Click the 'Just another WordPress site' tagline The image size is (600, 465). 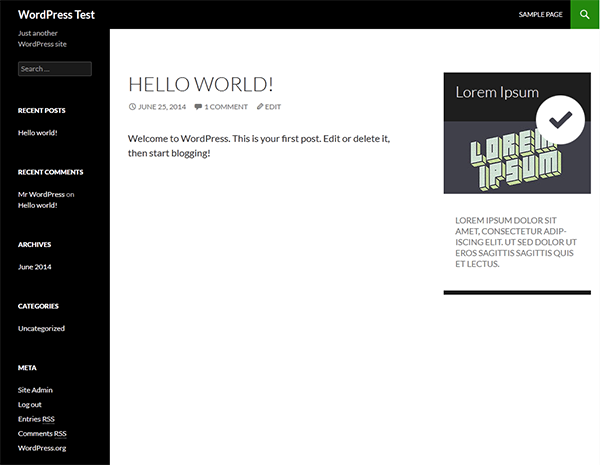(42, 39)
